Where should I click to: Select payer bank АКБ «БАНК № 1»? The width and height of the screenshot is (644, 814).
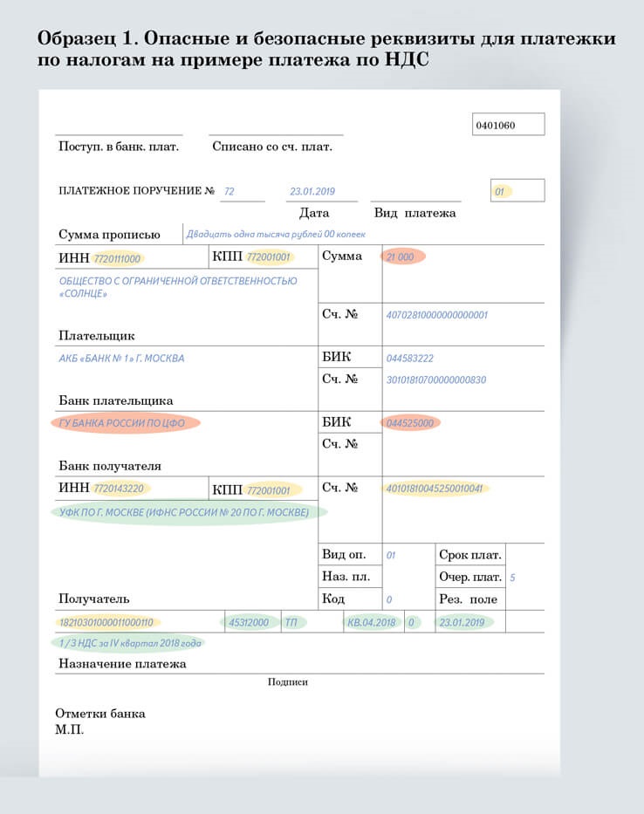pos(122,358)
